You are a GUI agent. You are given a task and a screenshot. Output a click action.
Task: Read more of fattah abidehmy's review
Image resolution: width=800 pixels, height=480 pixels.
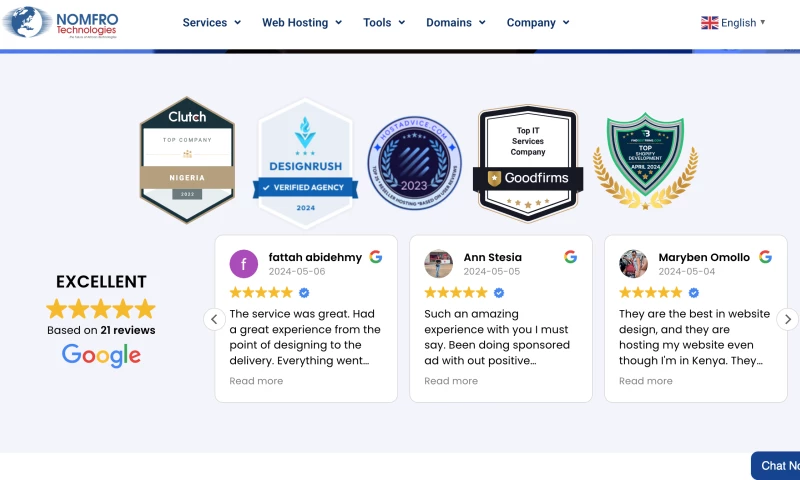pyautogui.click(x=256, y=381)
